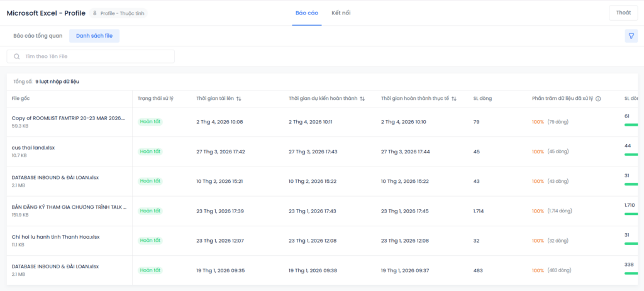Sort by Thời gian tải lên arrows
644x291 pixels.
coord(239,99)
